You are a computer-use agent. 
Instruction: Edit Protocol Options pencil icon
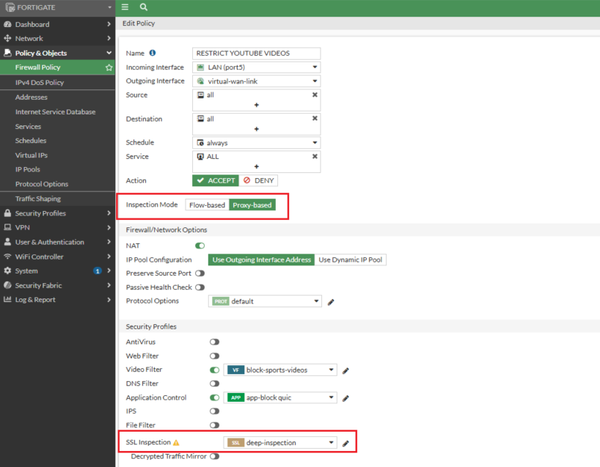point(330,301)
